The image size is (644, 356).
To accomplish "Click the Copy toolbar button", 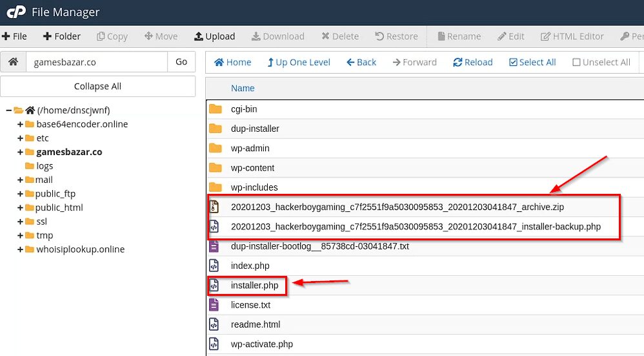I will (112, 36).
